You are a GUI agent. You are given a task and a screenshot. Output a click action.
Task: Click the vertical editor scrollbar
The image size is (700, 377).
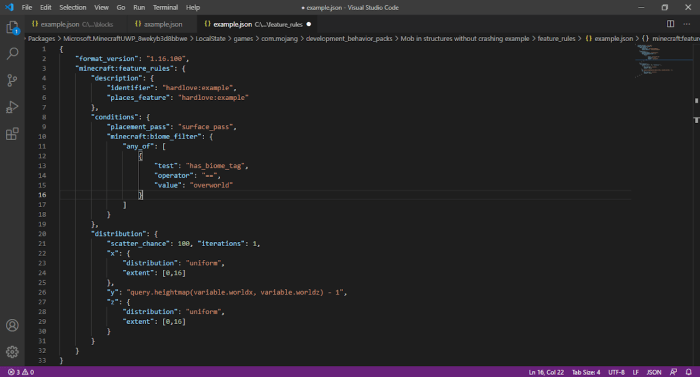(x=696, y=205)
